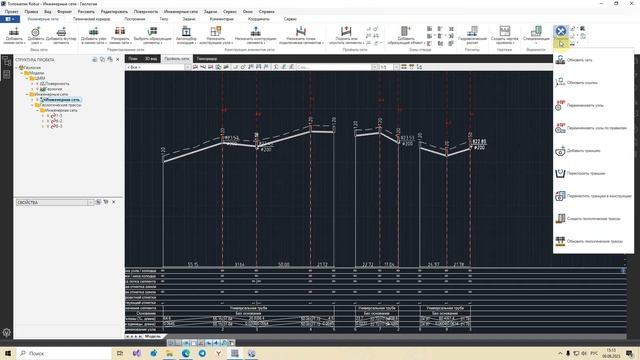
Task: Open the Поверхность menu
Action: 146,12
